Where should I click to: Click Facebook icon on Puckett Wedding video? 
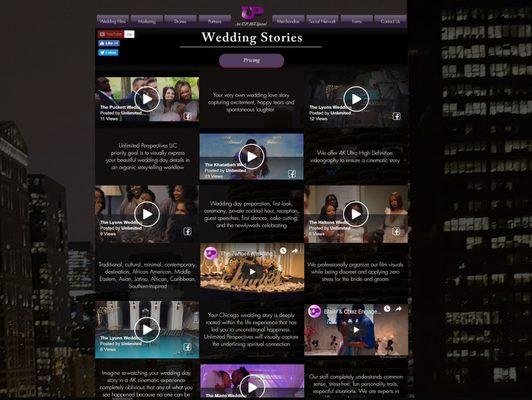(x=187, y=116)
